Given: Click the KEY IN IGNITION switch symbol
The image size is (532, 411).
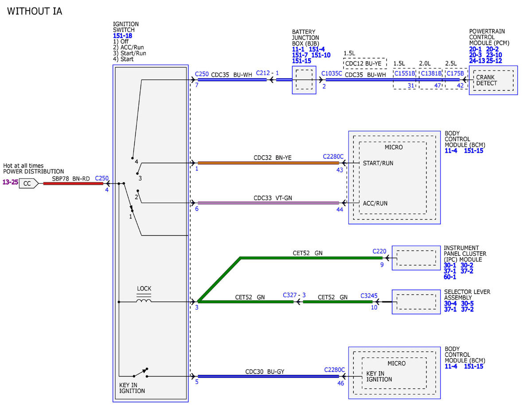Looking at the screenshot, I should tap(141, 372).
